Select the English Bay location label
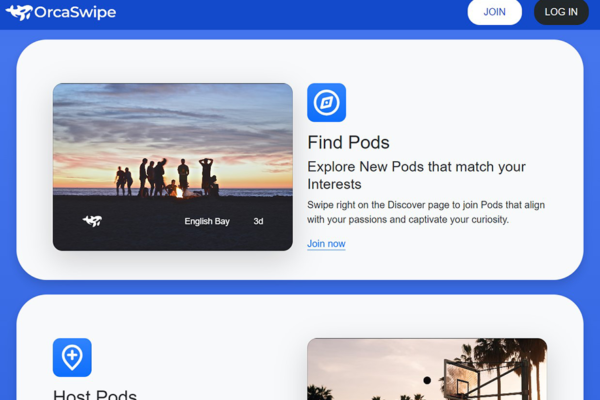The image size is (600, 400). click(x=207, y=221)
